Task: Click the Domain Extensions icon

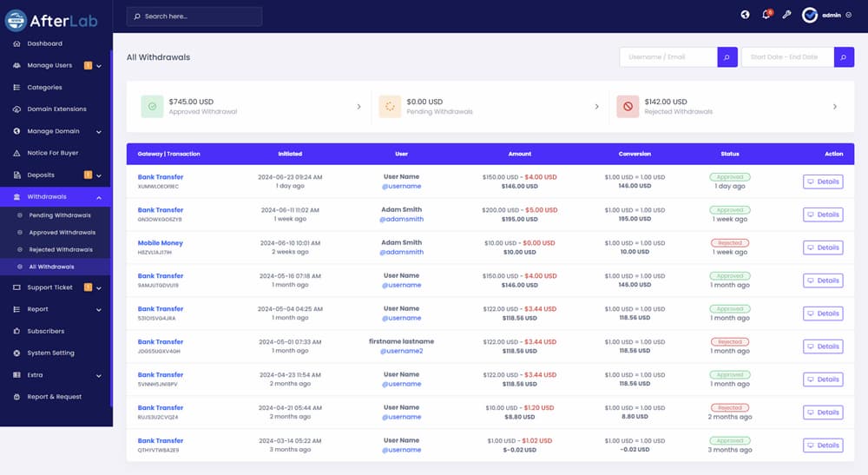Action: [16, 109]
